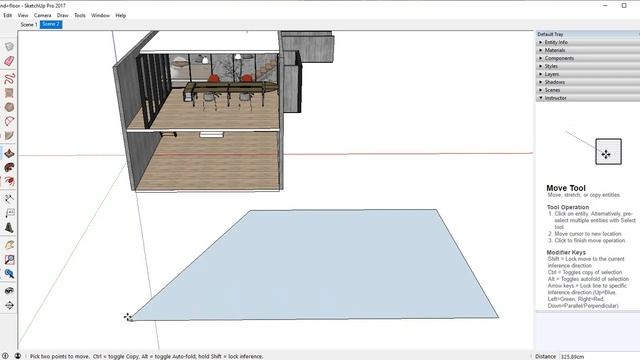640x360 pixels.
Task: Open the View menu
Action: point(23,15)
